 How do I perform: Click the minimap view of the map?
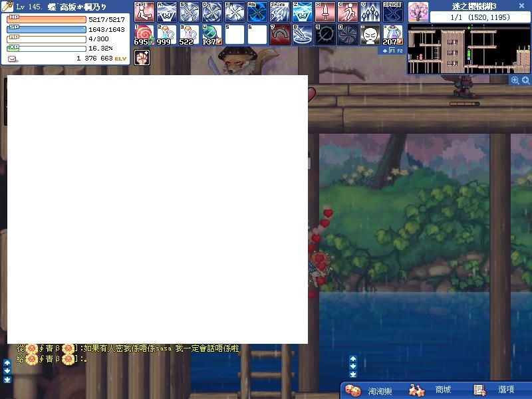(469, 50)
